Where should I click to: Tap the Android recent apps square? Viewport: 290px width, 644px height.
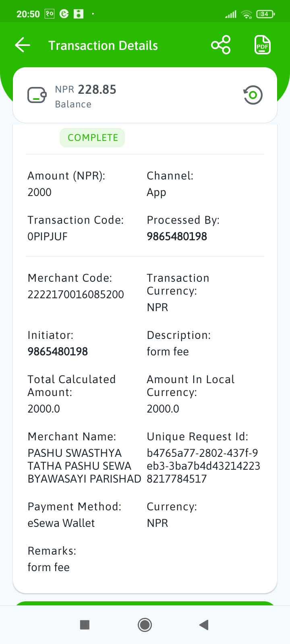click(x=85, y=625)
